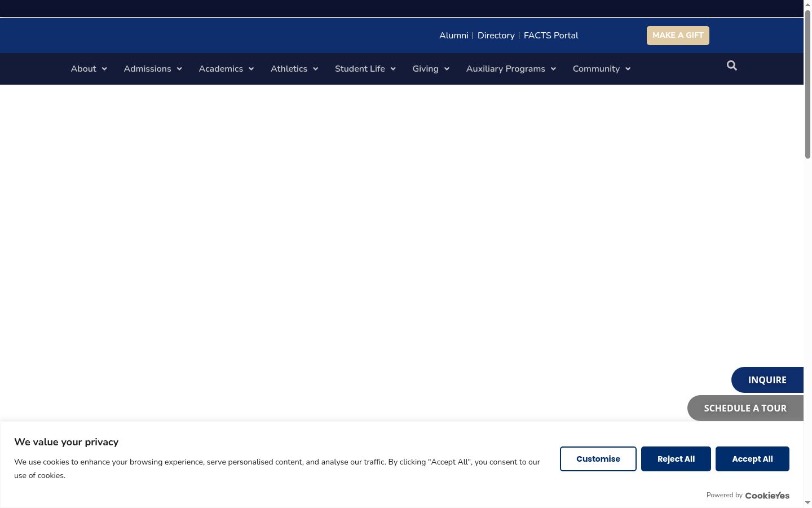Expand the Academics dropdown arrow
812x508 pixels.
(251, 69)
